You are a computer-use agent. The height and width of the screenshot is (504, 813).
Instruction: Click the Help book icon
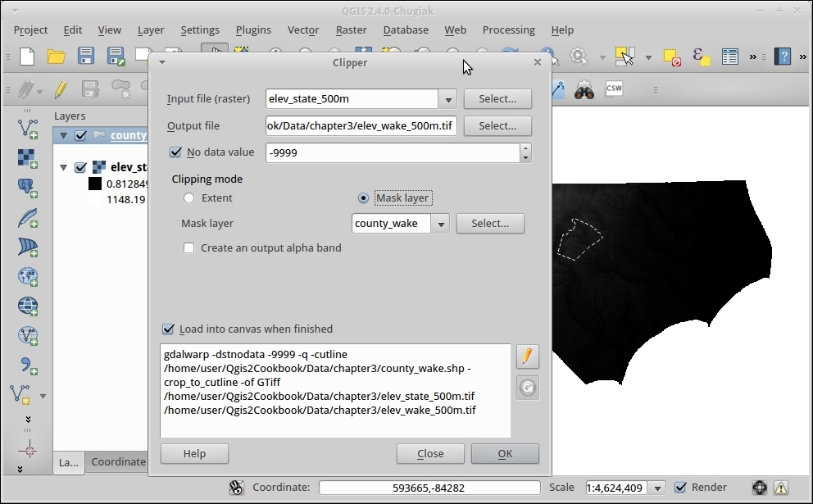783,56
